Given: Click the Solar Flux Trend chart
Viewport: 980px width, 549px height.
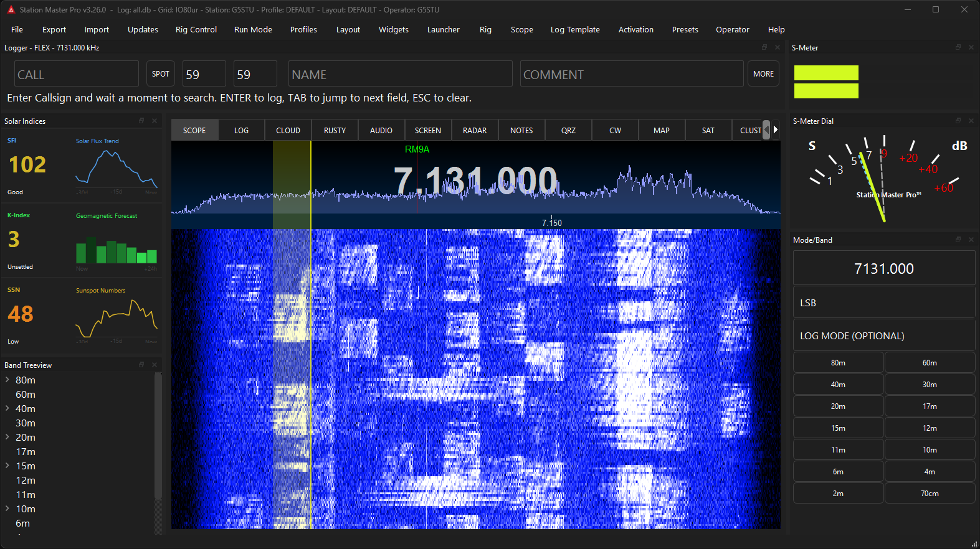Looking at the screenshot, I should pos(117,169).
